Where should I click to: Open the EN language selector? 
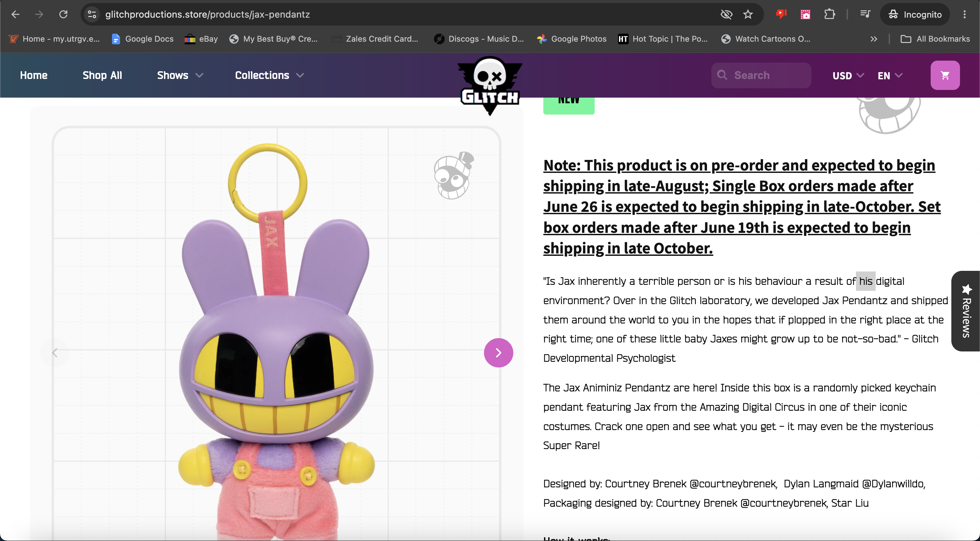pos(890,75)
